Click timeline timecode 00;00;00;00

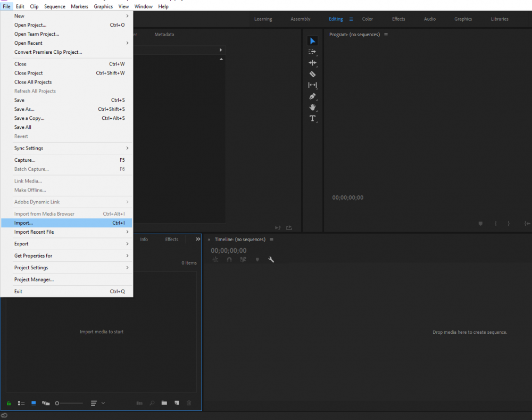click(x=229, y=251)
